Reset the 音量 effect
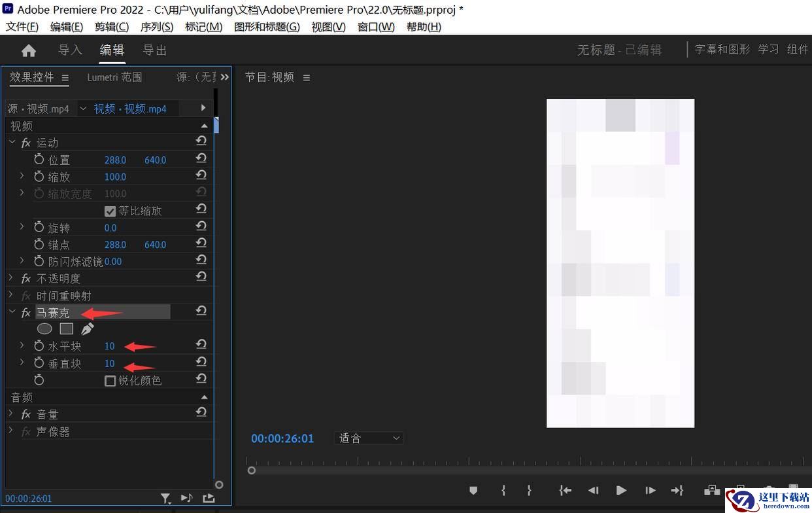The width and height of the screenshot is (812, 513). click(201, 413)
